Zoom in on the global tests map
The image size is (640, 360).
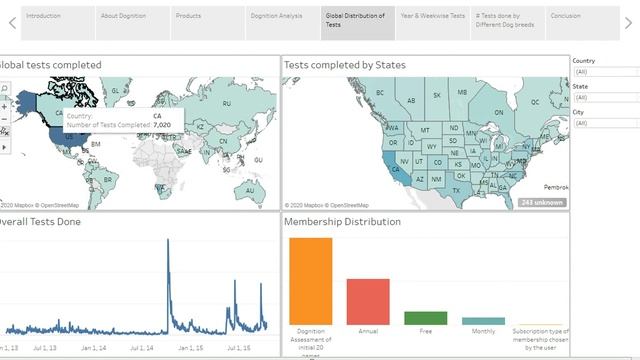pyautogui.click(x=4, y=107)
